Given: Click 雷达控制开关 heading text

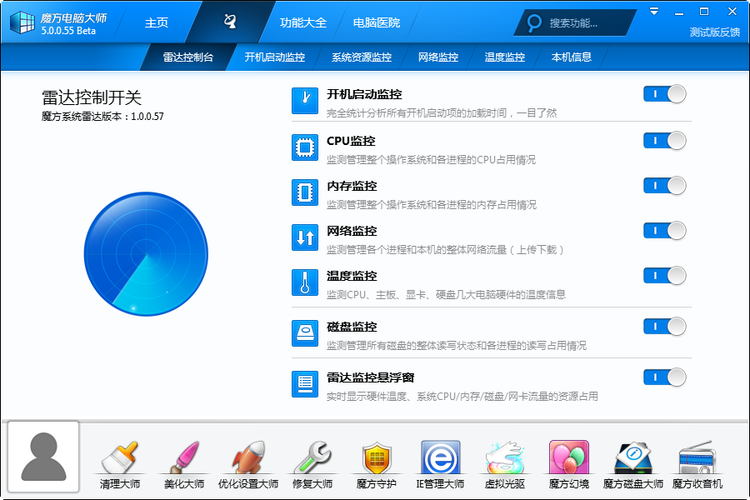Looking at the screenshot, I should tap(91, 98).
